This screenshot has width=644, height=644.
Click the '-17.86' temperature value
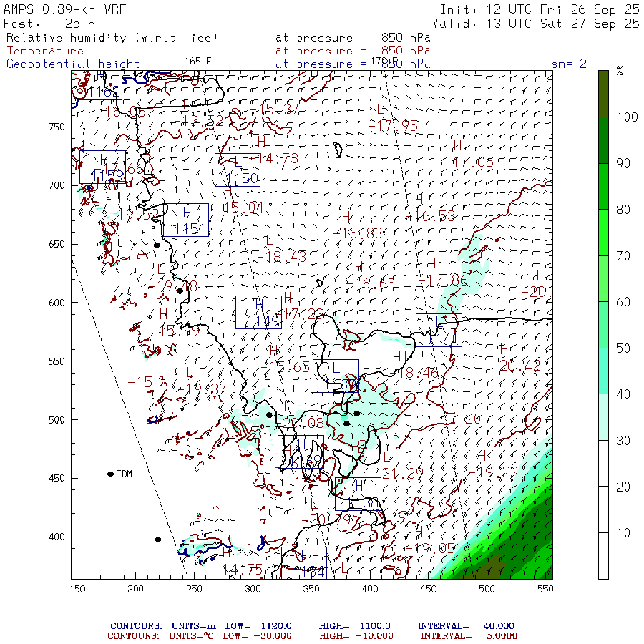(x=443, y=280)
